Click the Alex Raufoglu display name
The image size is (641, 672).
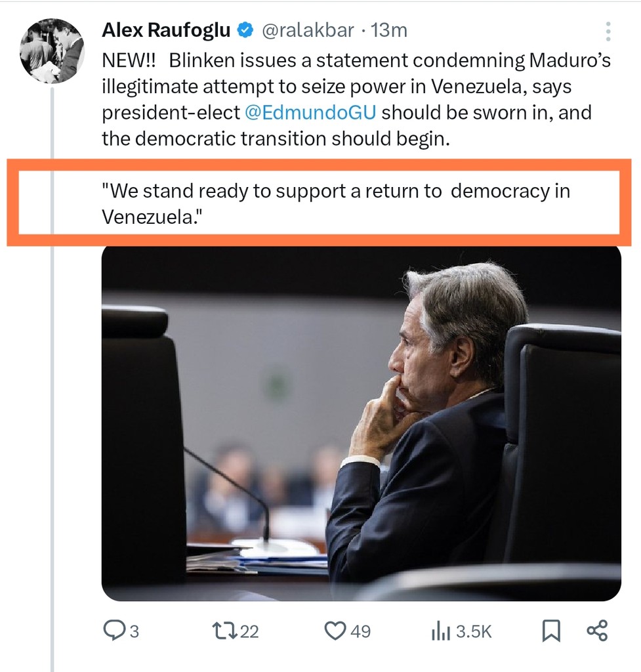(167, 30)
